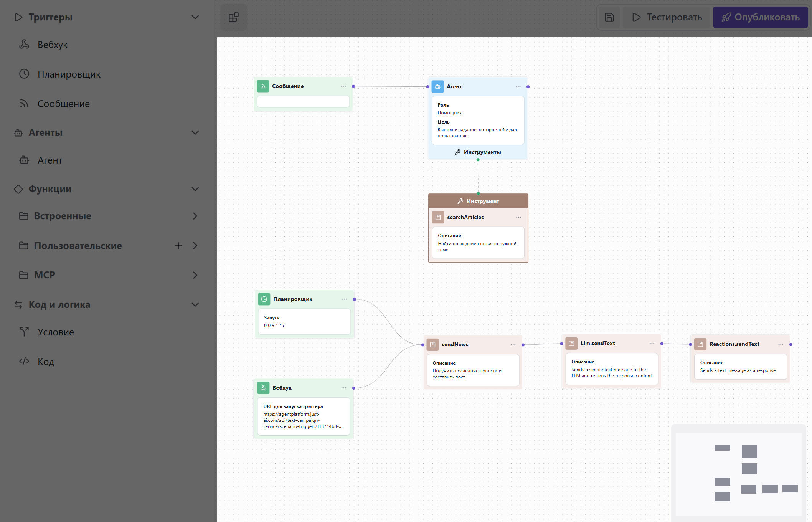
Task: Click the save workflow icon
Action: point(609,17)
